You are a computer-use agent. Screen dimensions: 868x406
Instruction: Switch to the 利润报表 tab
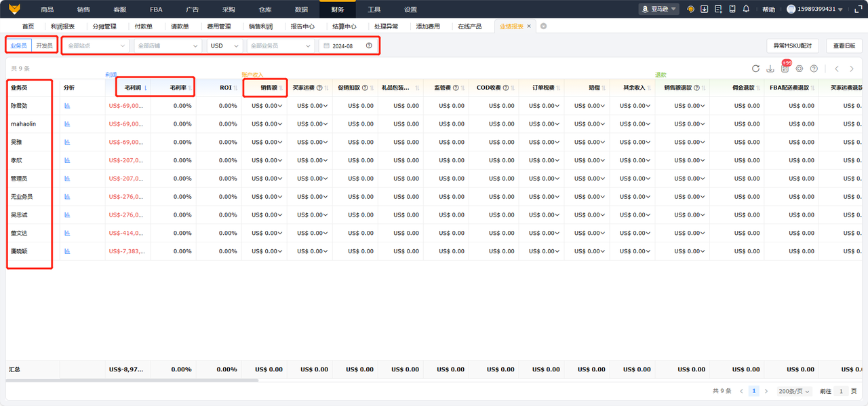click(x=63, y=26)
